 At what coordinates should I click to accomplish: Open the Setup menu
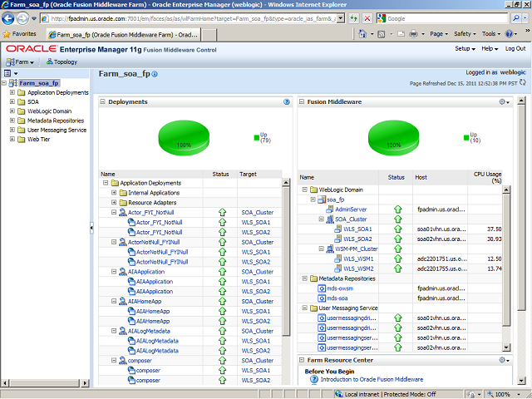point(465,49)
